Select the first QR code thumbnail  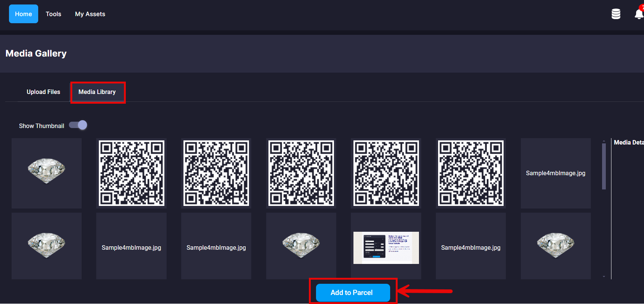coord(131,173)
